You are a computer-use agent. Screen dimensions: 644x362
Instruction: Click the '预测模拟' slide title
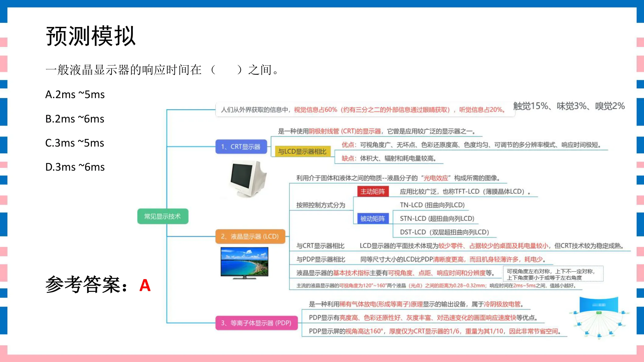pyautogui.click(x=91, y=36)
